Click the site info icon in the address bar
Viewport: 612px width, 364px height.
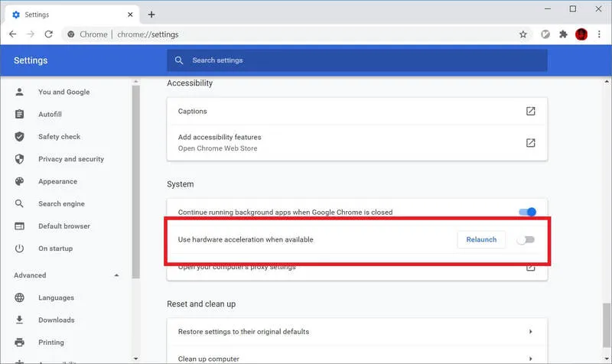[x=70, y=34]
